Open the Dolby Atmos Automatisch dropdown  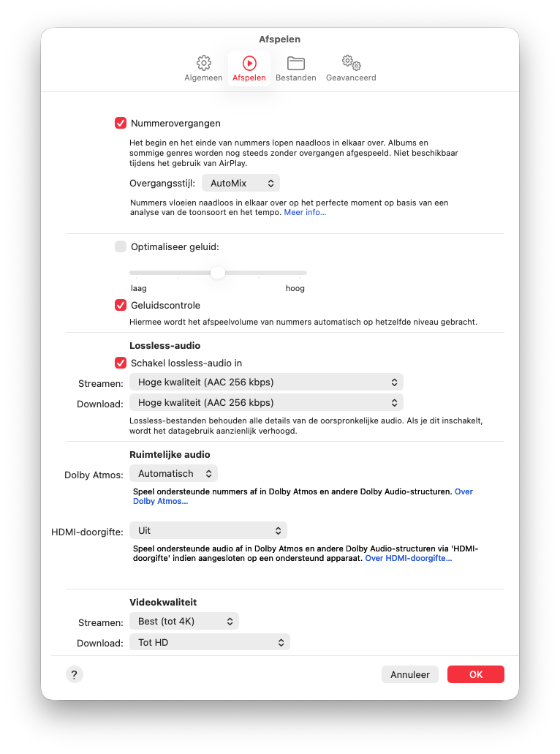click(173, 474)
